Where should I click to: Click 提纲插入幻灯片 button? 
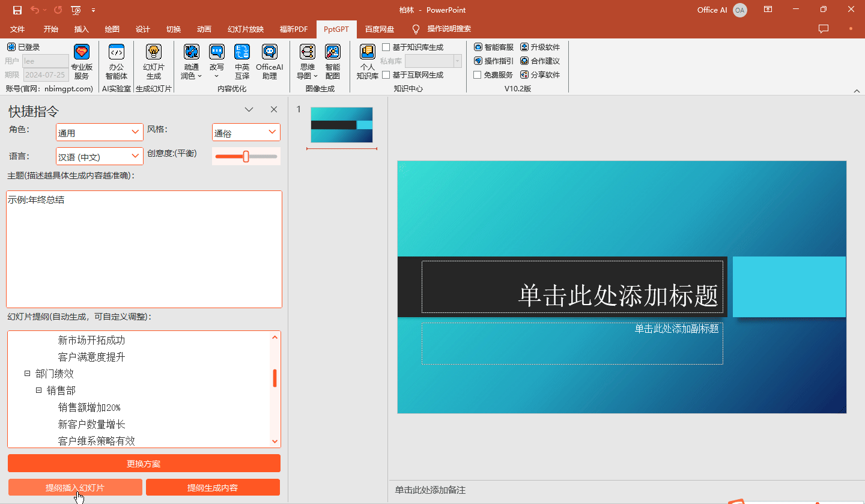coord(75,487)
